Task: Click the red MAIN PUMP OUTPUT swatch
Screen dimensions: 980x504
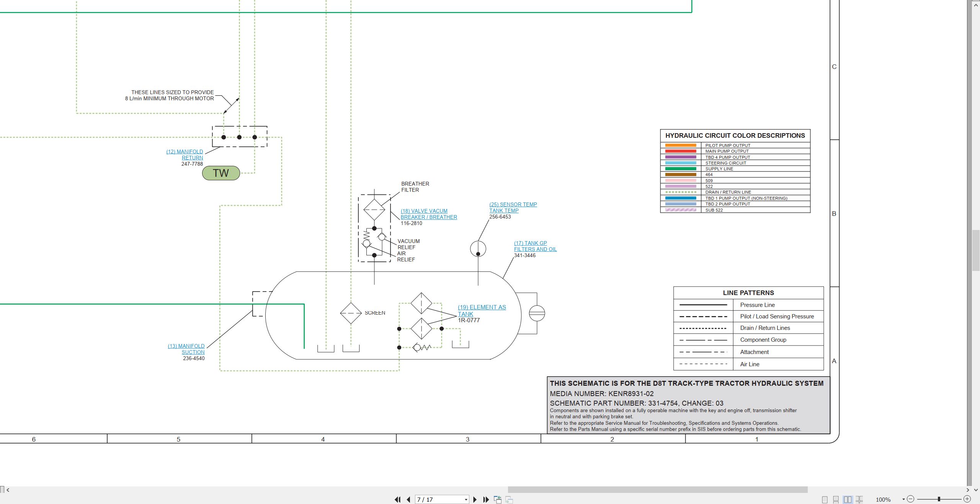Action: (x=681, y=151)
